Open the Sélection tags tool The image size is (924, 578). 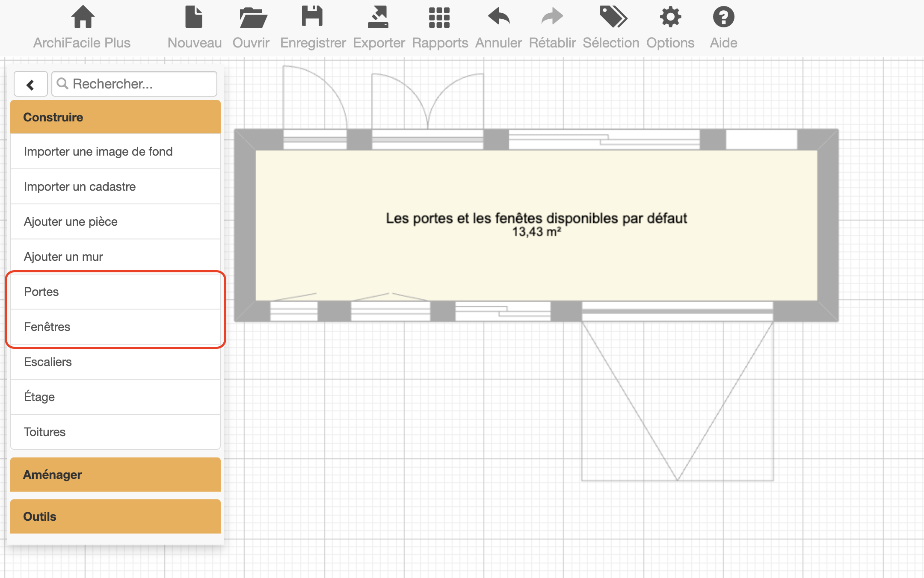612,18
